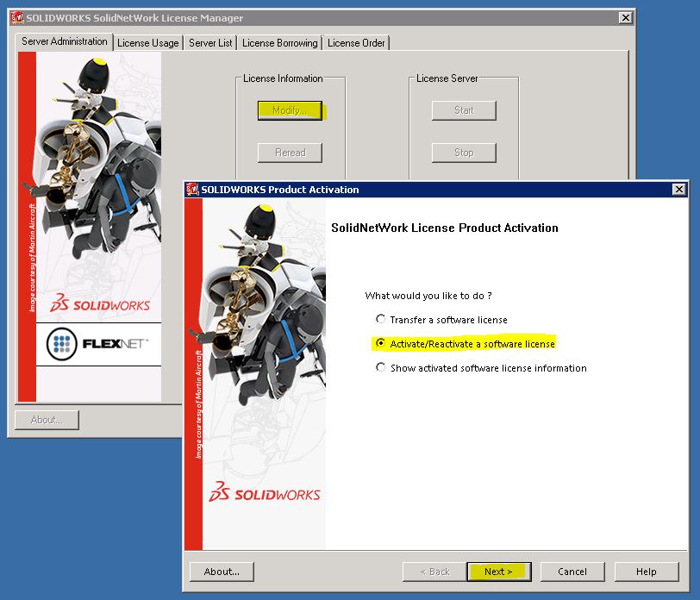700x600 pixels.
Task: Cancel the Product Activation wizard
Action: click(x=572, y=572)
